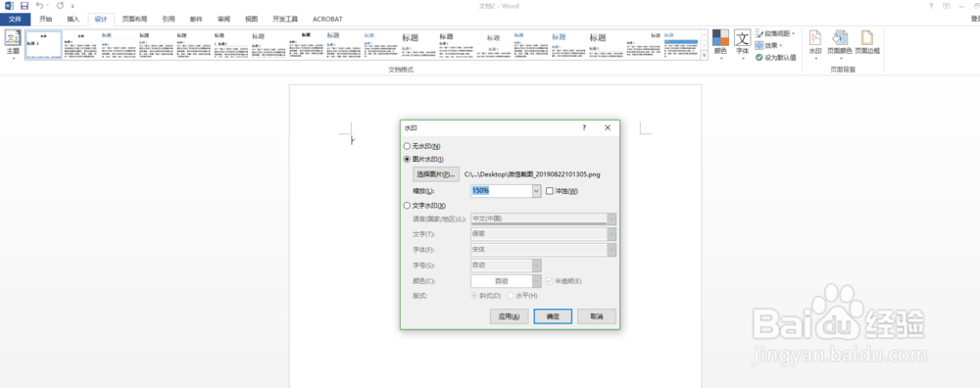Expand the Scale (缩放) dropdown arrow
The width and height of the screenshot is (980, 388).
click(x=536, y=191)
